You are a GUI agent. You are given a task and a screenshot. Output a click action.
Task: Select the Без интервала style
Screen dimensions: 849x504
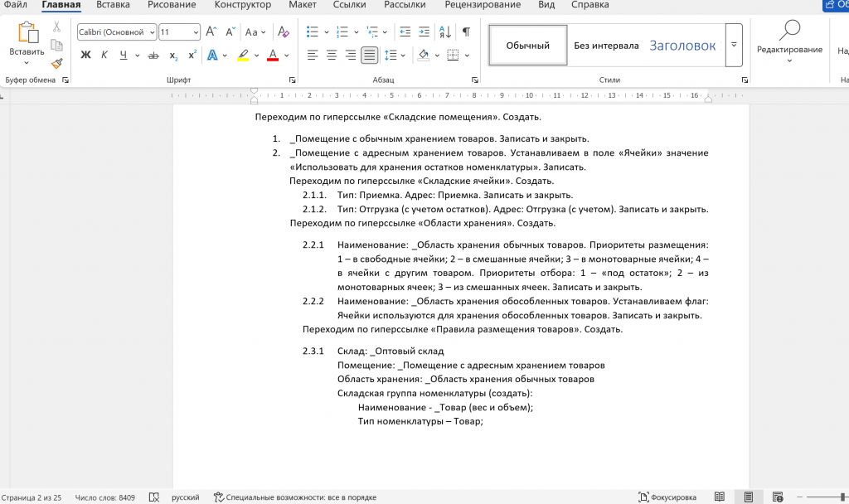606,46
